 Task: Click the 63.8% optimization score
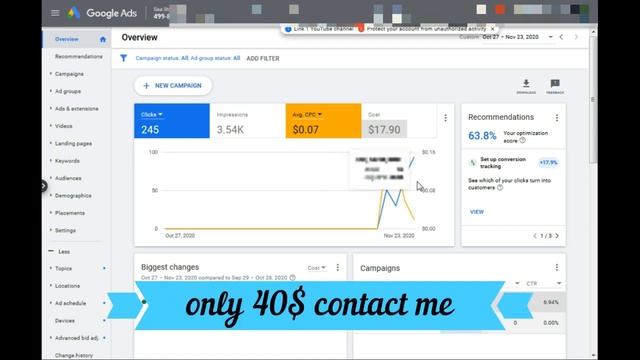[x=482, y=136]
